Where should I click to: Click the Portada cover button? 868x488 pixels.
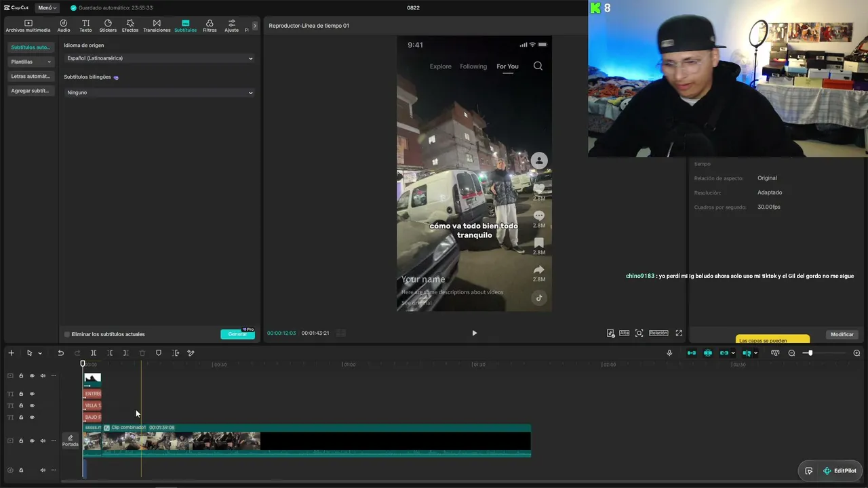click(71, 441)
